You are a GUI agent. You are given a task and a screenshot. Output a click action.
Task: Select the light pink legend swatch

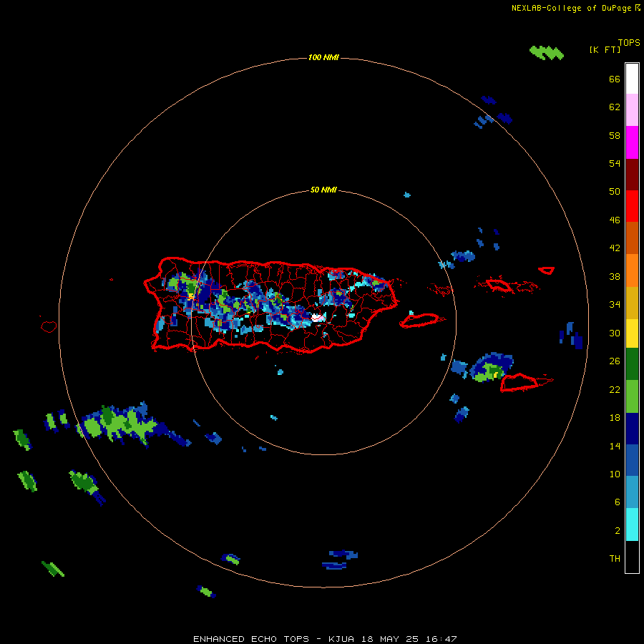tap(632, 109)
